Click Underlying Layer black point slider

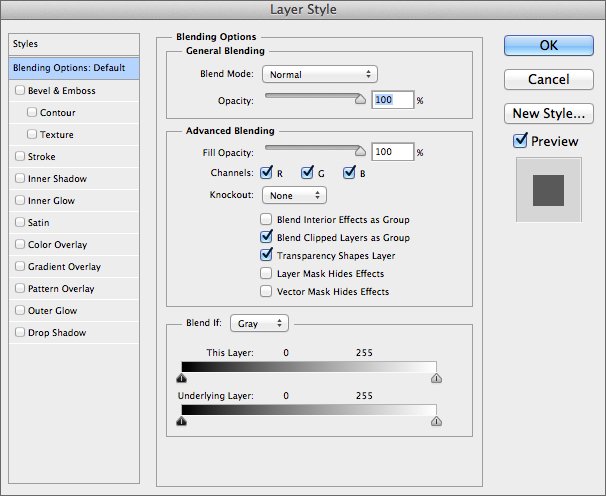[182, 421]
